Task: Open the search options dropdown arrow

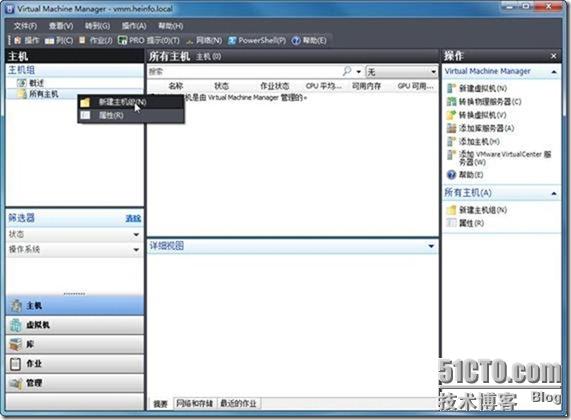Action: 359,72
